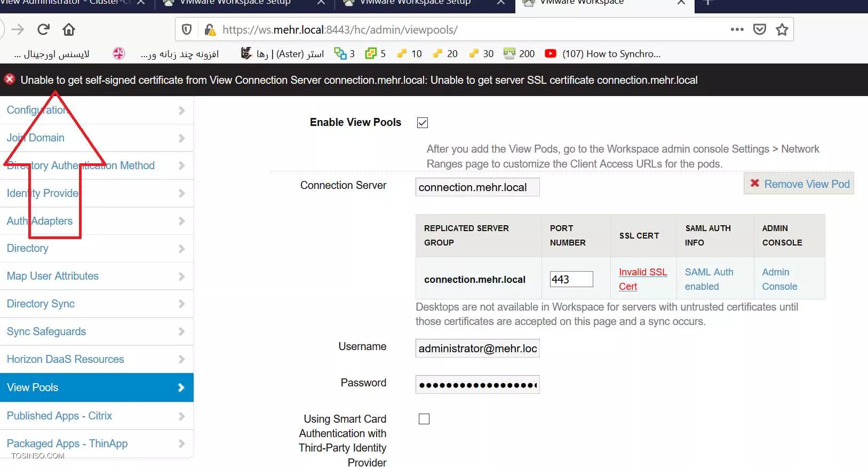Click the PORT NUMBER column header
Image resolution: width=868 pixels, height=467 pixels.
[x=576, y=235]
